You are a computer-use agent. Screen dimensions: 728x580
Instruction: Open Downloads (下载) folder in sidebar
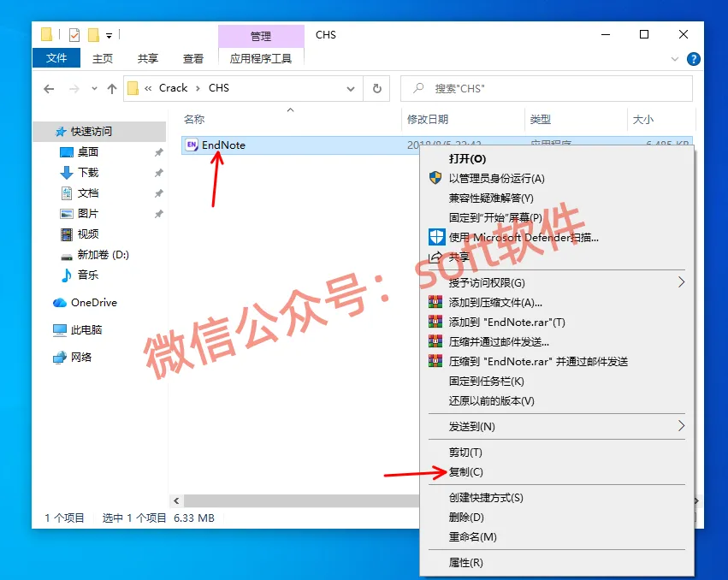pyautogui.click(x=88, y=172)
